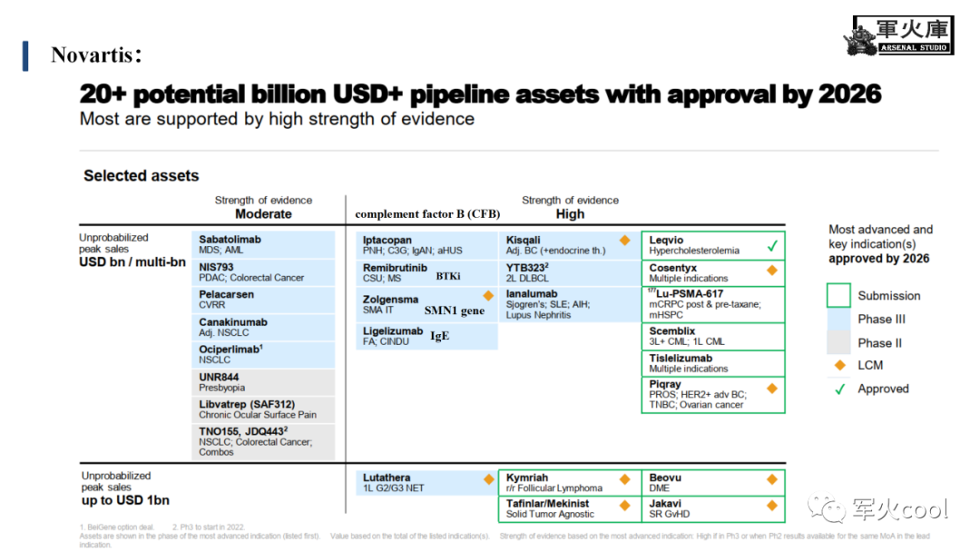Image resolution: width=980 pixels, height=552 pixels.
Task: Select the Remibrutinib CSU; MS cell
Action: 426,272
